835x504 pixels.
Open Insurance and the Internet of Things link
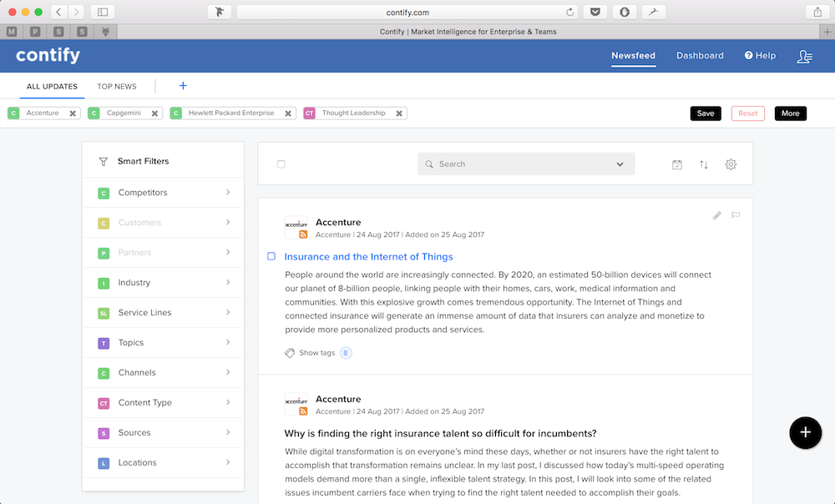pyautogui.click(x=368, y=257)
